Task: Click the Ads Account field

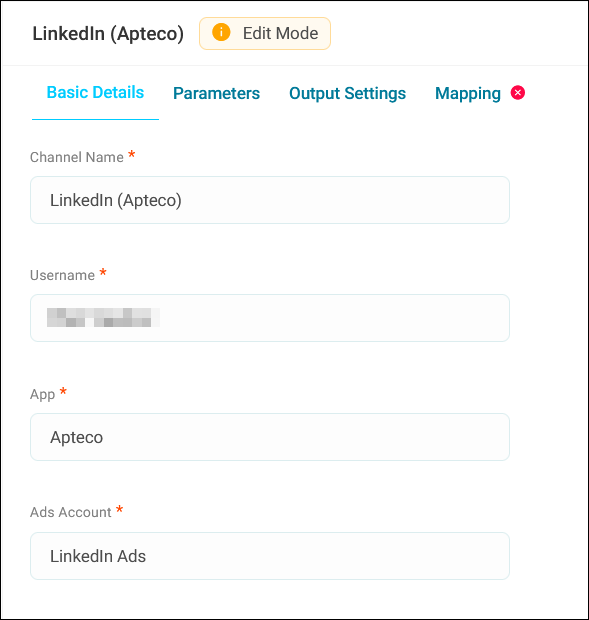Action: click(270, 556)
